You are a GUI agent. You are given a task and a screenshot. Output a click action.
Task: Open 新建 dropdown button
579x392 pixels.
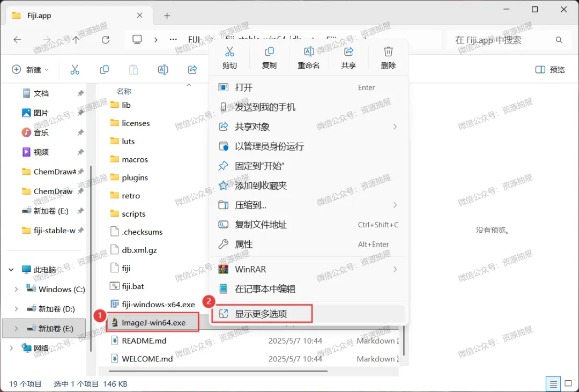[30, 70]
